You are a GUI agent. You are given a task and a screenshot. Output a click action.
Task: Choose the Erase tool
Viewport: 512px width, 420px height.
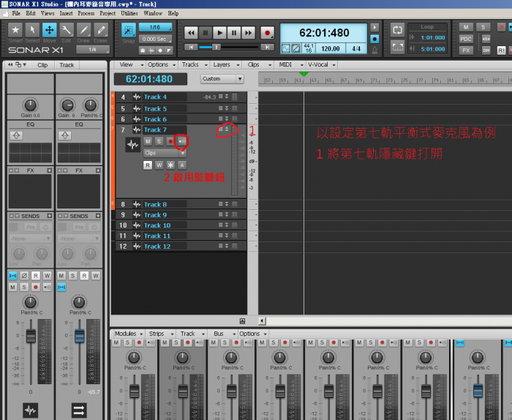coord(101,31)
